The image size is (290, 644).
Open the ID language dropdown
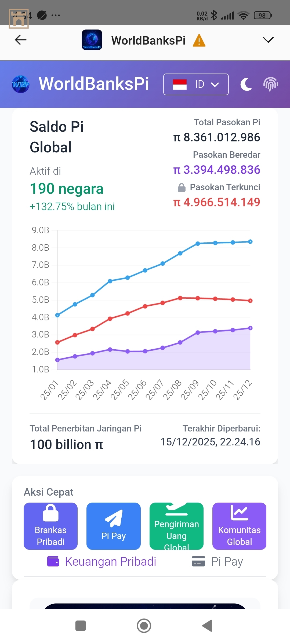(196, 84)
